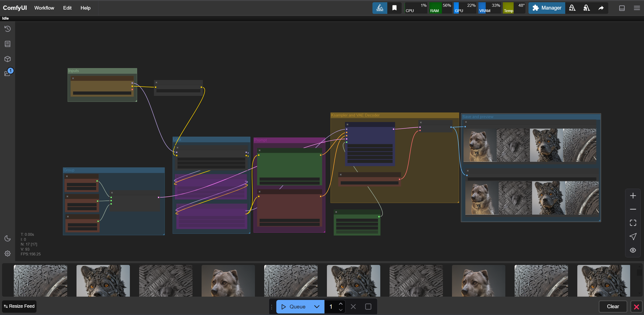Click the Clear feed button
Image resolution: width=644 pixels, height=315 pixels.
(x=613, y=306)
